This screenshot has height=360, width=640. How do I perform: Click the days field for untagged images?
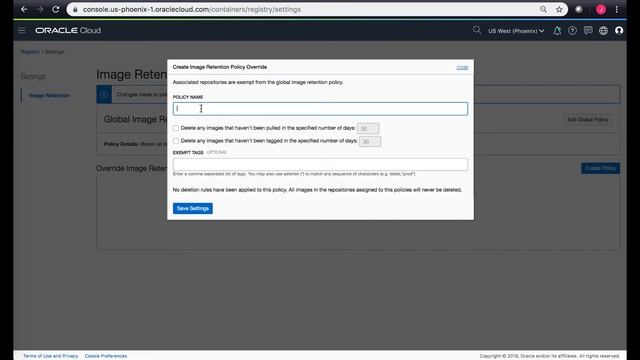coord(370,141)
